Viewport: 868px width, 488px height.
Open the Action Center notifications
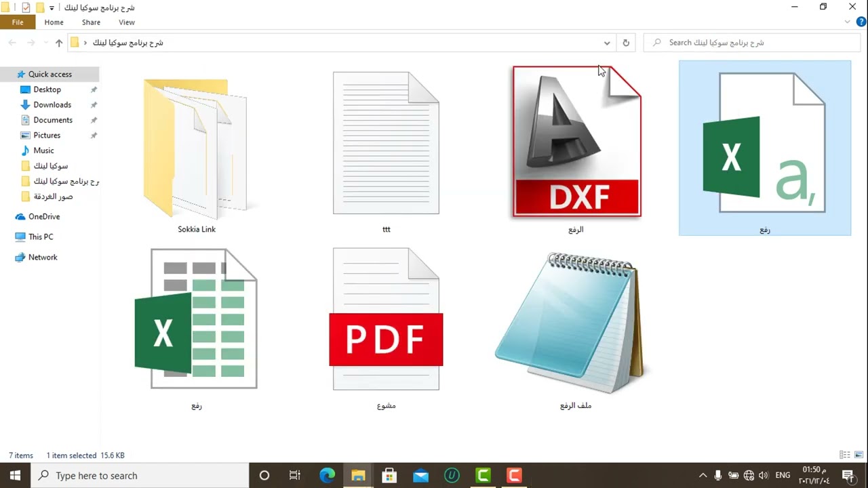tap(848, 476)
